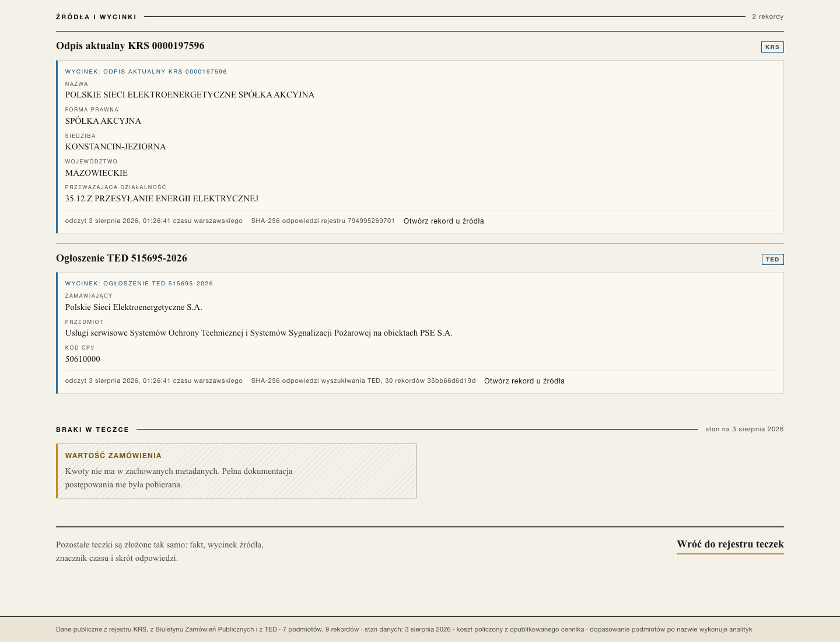Click the "ŹRÓDŁA I WYCINKI" section title

96,17
